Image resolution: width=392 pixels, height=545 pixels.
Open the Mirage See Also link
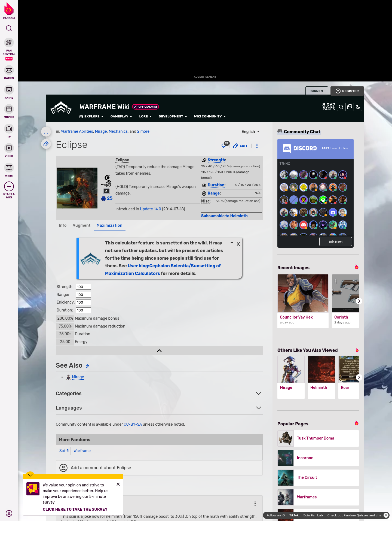(78, 377)
